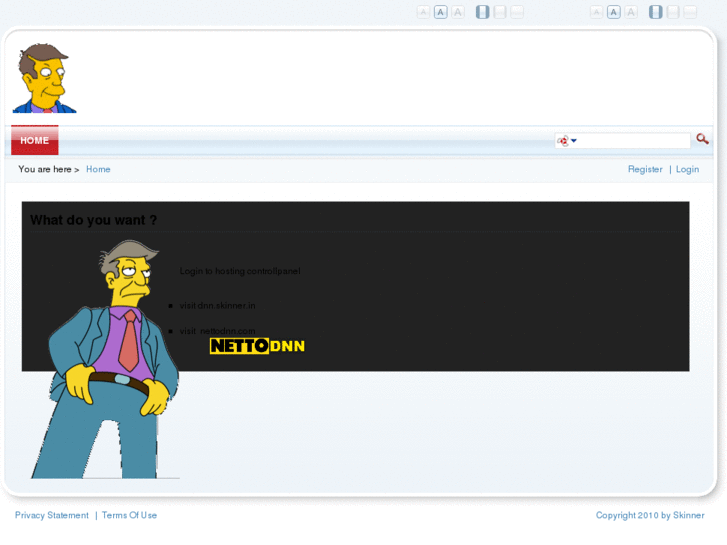Choose narrow page width in right icon group

[x=656, y=12]
